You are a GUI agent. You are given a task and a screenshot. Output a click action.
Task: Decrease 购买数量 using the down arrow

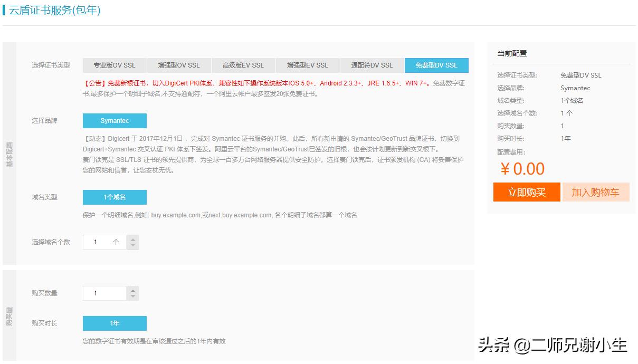(x=133, y=296)
